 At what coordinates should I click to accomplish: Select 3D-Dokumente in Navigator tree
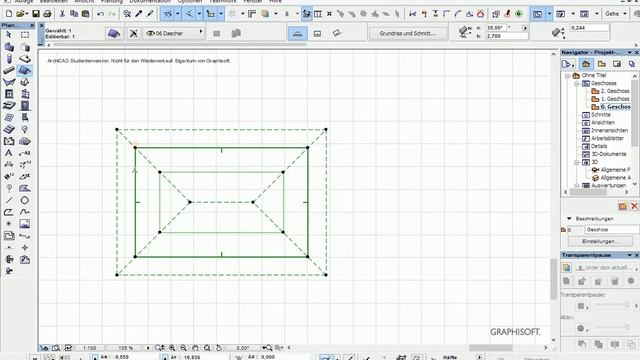tap(604, 154)
